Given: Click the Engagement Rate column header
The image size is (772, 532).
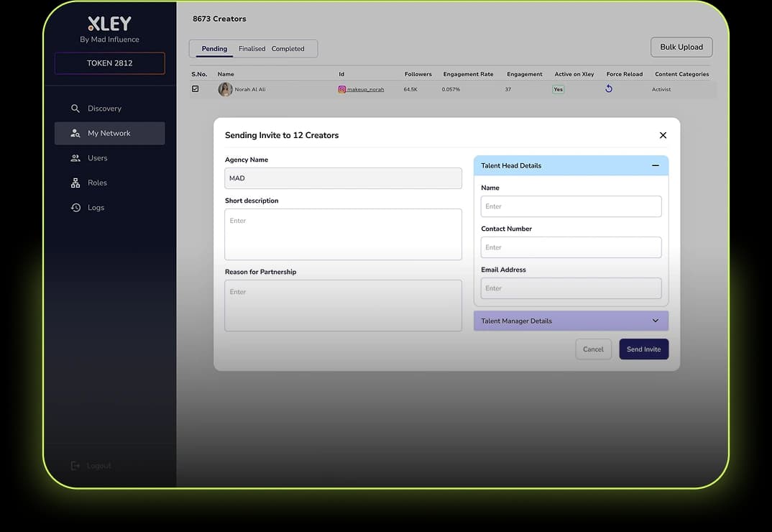Looking at the screenshot, I should point(468,74).
